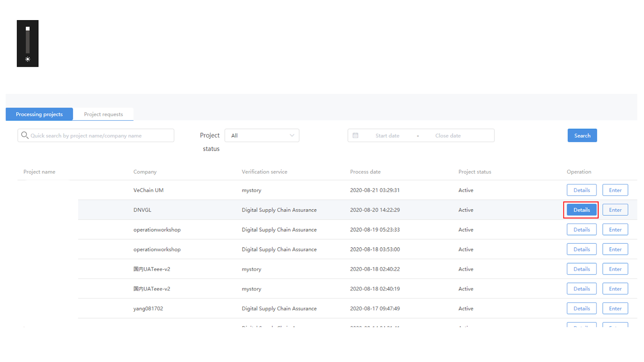The width and height of the screenshot is (644, 362).
Task: Click the 2020-08-19 05:23:33 date cell
Action: pos(375,230)
